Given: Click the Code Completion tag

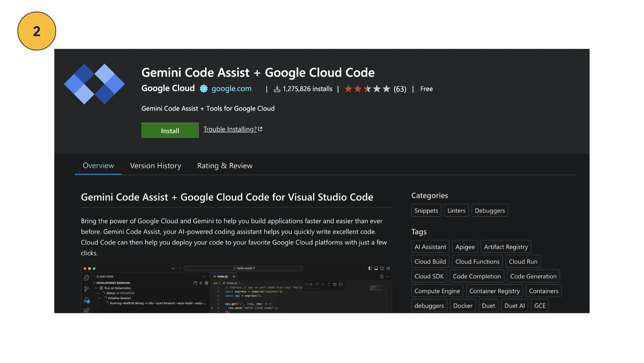Looking at the screenshot, I should (477, 276).
